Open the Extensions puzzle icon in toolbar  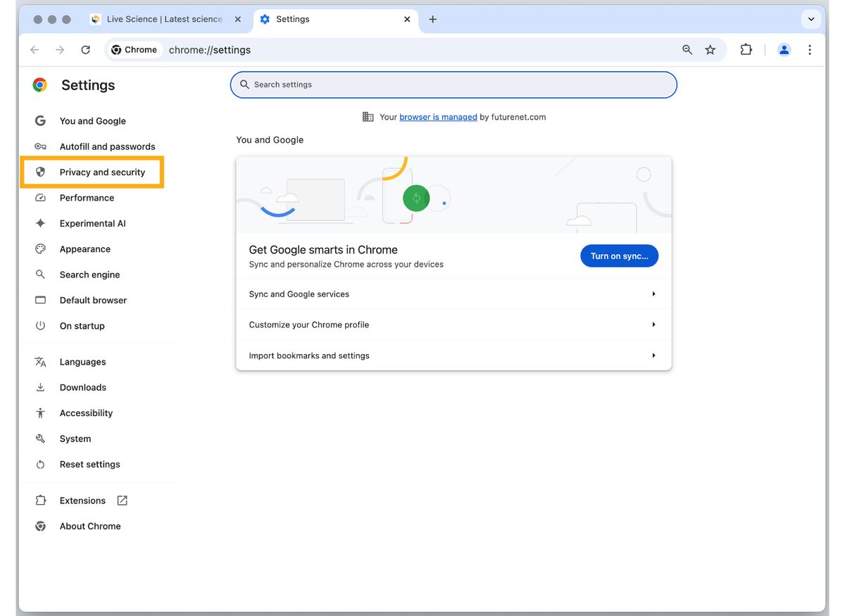point(746,50)
